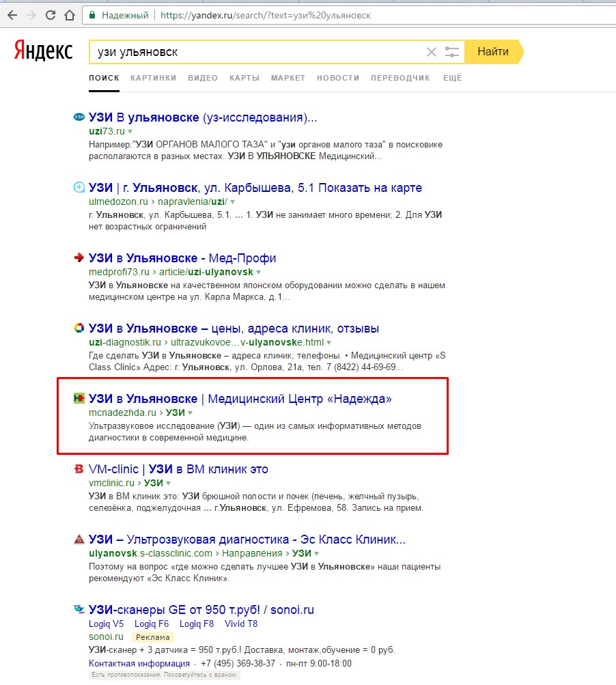Open ПЕРЕВОДЧИК tab
This screenshot has width=616, height=685.
pyautogui.click(x=400, y=78)
